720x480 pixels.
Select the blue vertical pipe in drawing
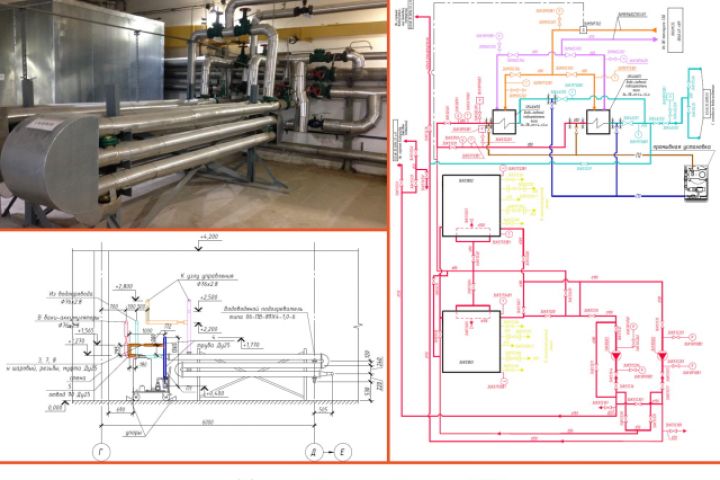(x=166, y=360)
